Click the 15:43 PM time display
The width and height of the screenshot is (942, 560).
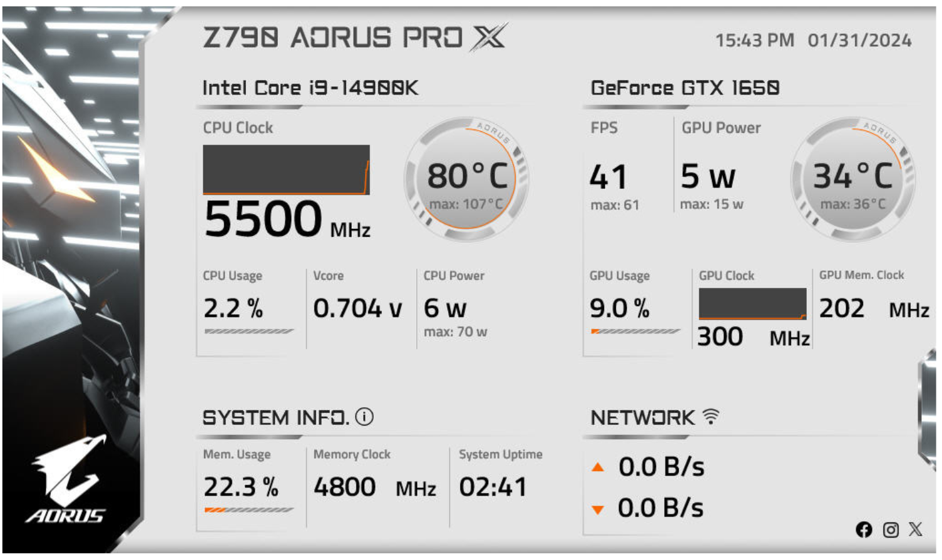click(754, 41)
